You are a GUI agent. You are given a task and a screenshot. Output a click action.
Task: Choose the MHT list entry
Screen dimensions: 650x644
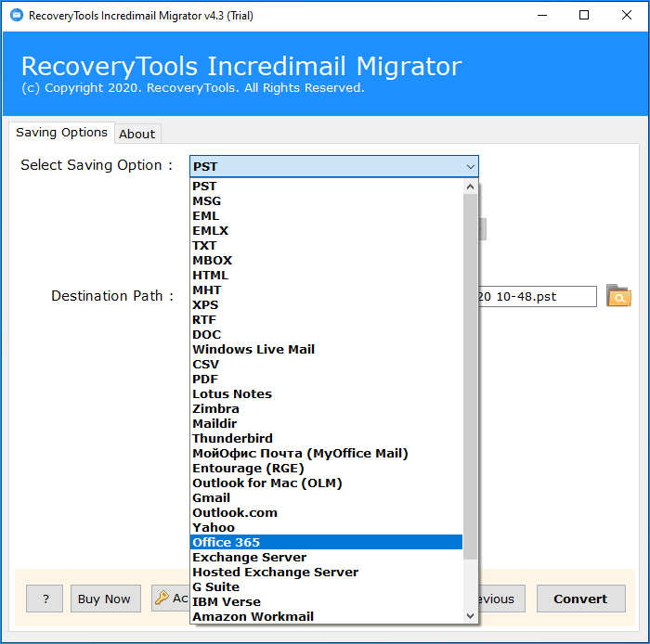tap(326, 290)
